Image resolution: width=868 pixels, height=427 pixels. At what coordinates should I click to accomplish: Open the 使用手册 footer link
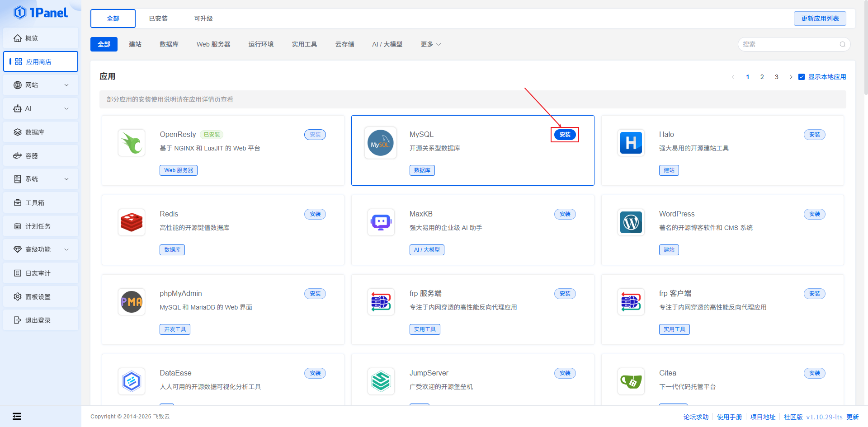pos(730,417)
